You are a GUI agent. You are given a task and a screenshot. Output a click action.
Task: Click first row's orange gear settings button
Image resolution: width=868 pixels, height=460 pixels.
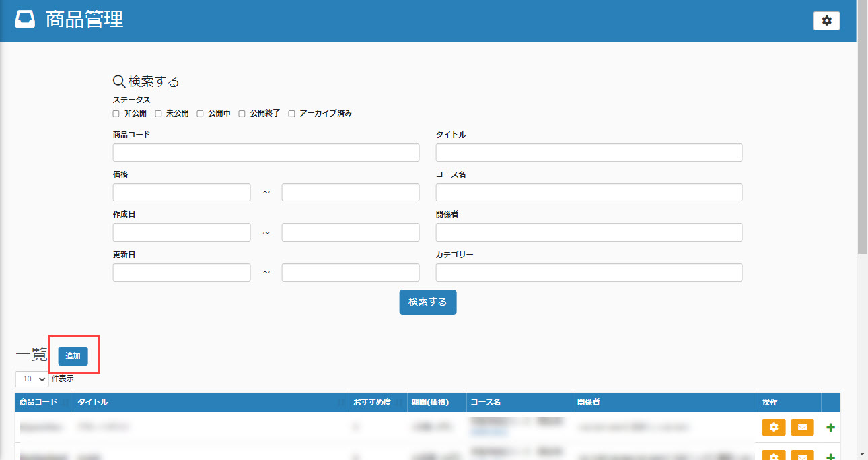point(774,427)
